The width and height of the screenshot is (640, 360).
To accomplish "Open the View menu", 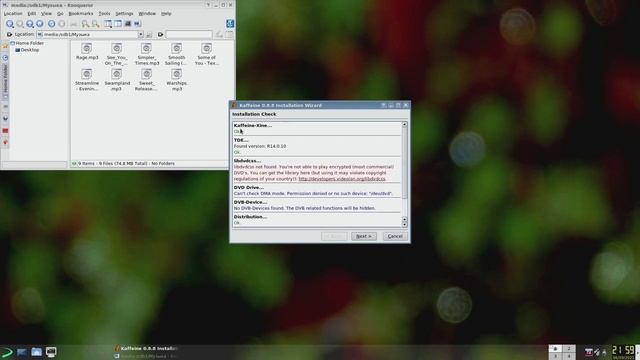I will 46,13.
